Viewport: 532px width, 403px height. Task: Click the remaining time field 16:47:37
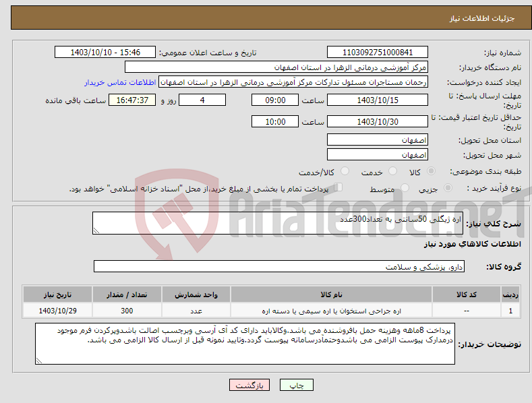[x=132, y=100]
